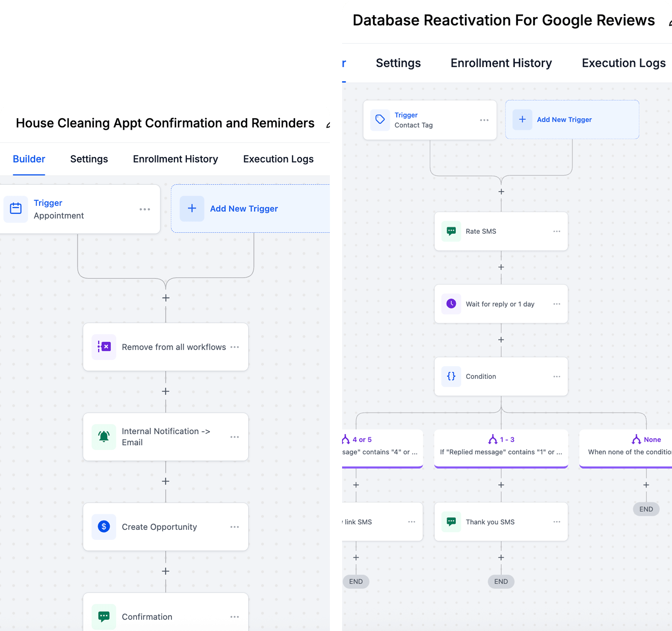Screen dimensions: 672x631
Task: Click the Rate SMS message icon
Action: point(451,231)
